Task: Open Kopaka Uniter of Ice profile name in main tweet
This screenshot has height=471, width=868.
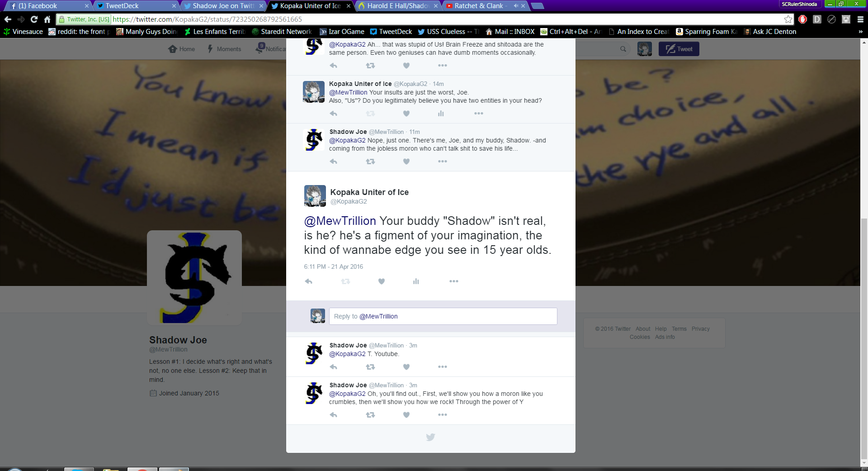Action: point(369,192)
